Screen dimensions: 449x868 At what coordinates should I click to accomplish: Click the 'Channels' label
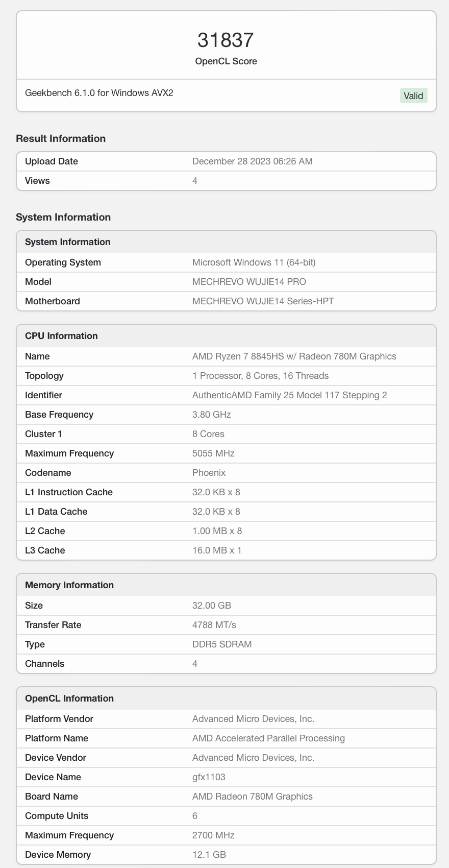pyautogui.click(x=45, y=664)
